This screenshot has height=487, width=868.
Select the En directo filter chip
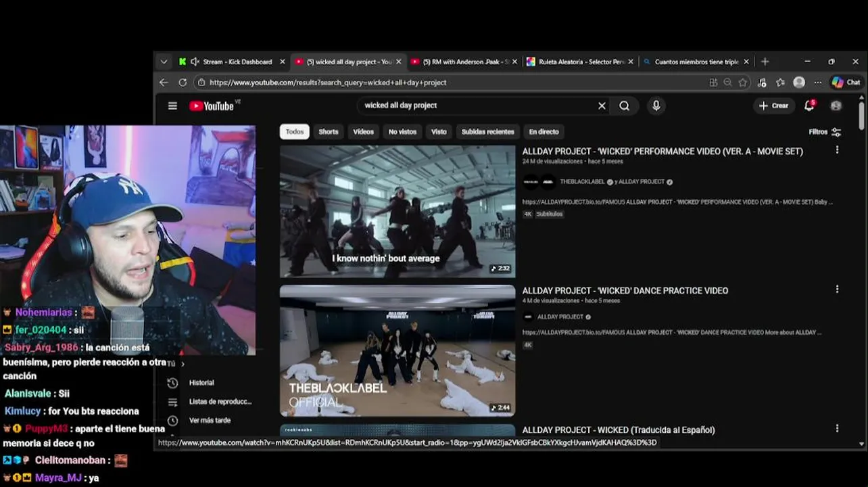(x=544, y=132)
